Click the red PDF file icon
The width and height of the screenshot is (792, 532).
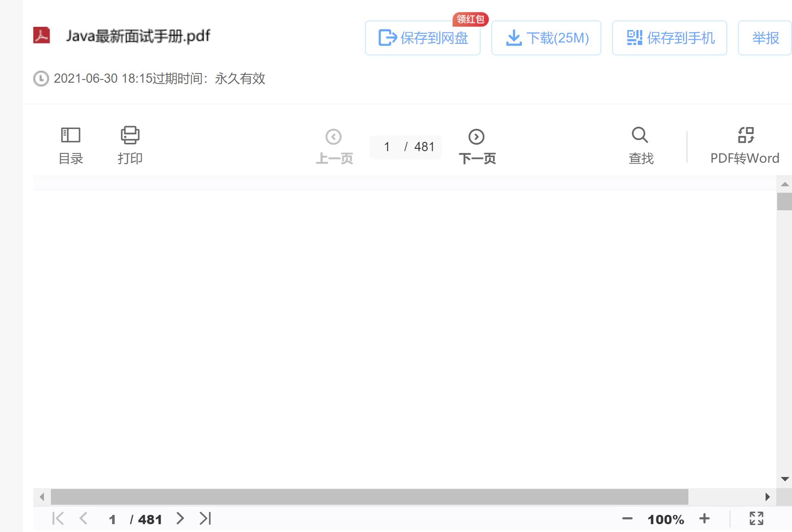click(x=42, y=35)
